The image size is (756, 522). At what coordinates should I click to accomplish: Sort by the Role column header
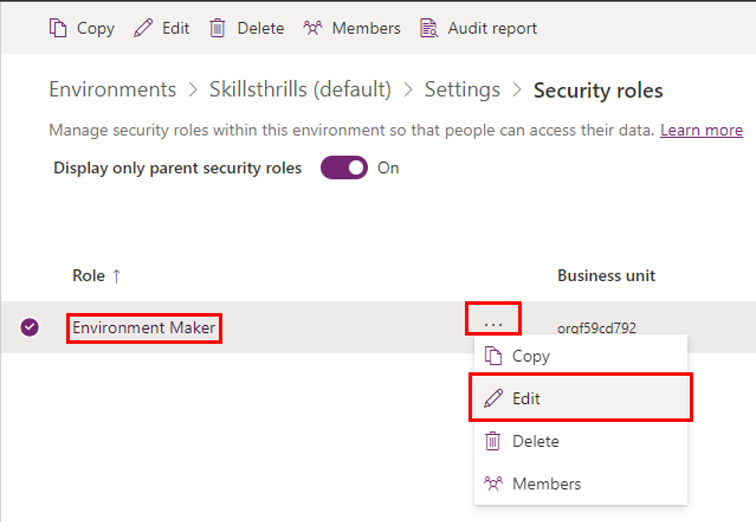pos(96,276)
